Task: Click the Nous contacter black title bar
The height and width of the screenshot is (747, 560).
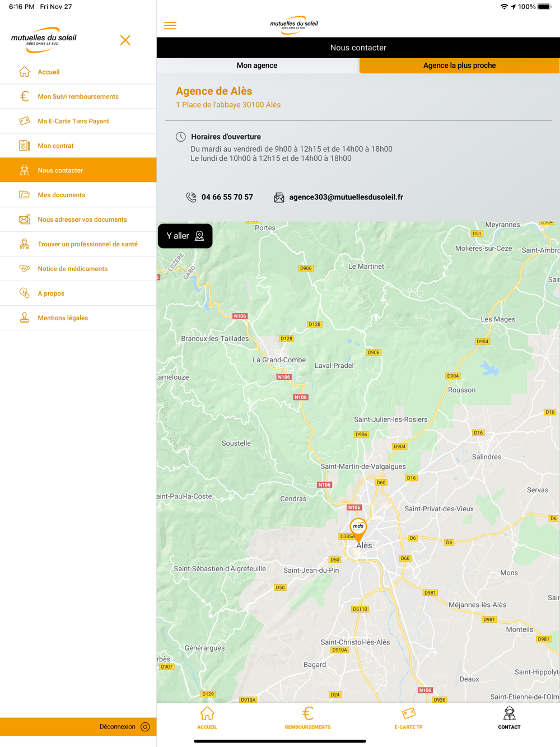Action: click(x=358, y=48)
